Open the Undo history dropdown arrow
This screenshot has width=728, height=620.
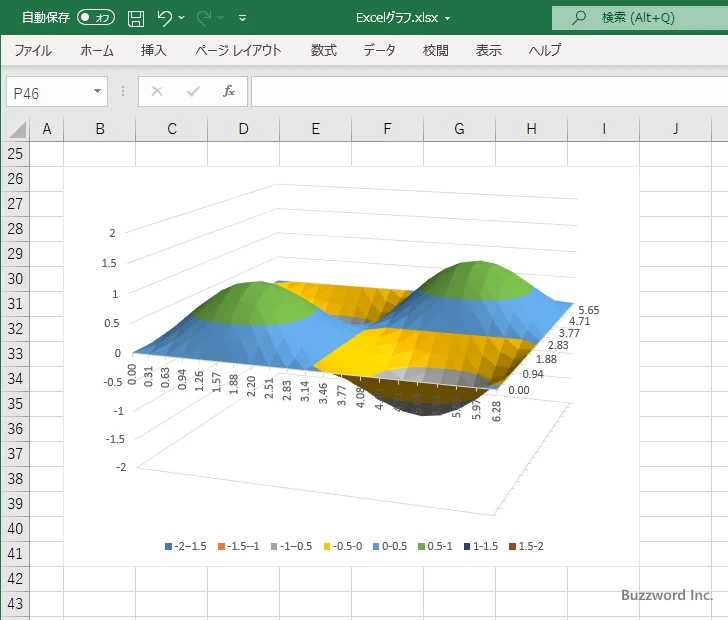pyautogui.click(x=182, y=18)
